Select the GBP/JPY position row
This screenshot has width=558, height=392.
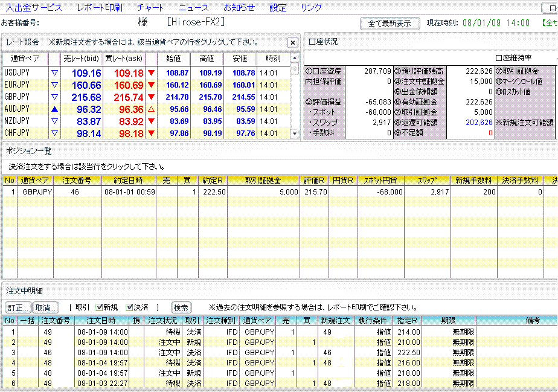tap(181, 192)
